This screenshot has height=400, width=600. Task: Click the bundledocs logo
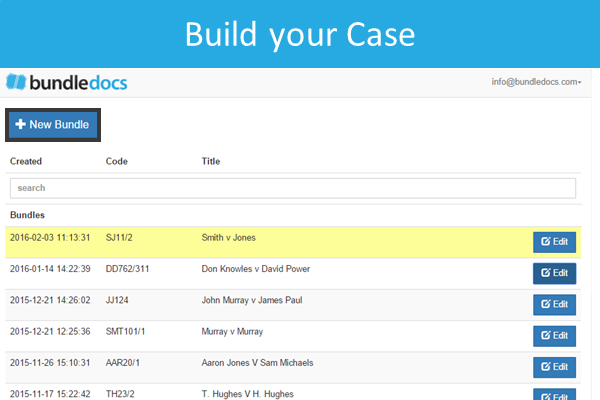click(x=67, y=82)
